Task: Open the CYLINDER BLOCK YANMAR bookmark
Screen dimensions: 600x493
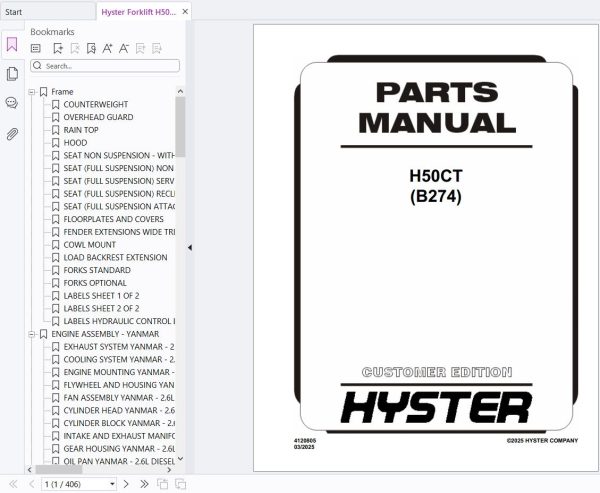Action: click(119, 423)
